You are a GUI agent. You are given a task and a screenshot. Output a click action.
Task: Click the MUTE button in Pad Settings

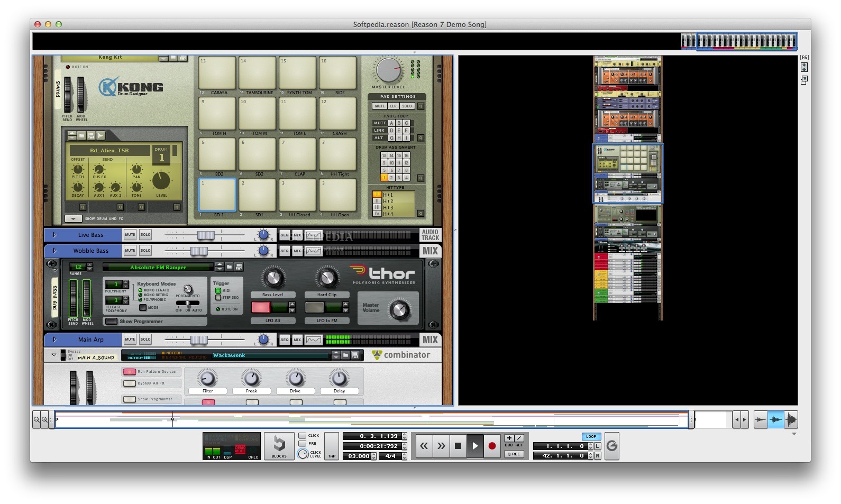380,106
